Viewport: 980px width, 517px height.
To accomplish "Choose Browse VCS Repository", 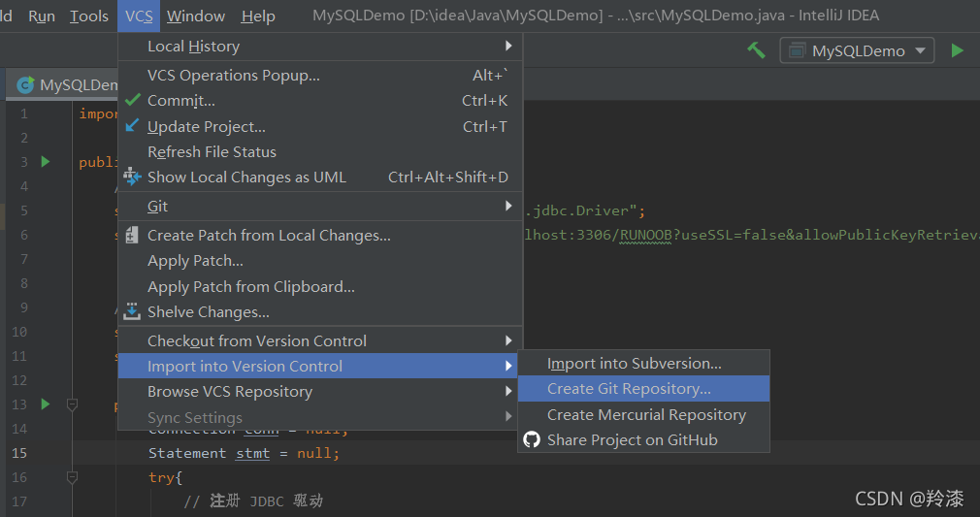I will point(317,391).
